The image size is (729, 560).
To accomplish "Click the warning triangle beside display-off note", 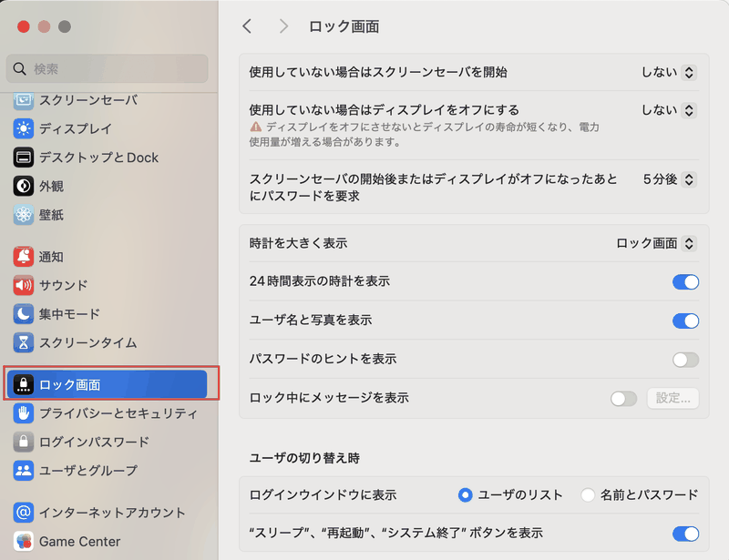I will click(256, 127).
